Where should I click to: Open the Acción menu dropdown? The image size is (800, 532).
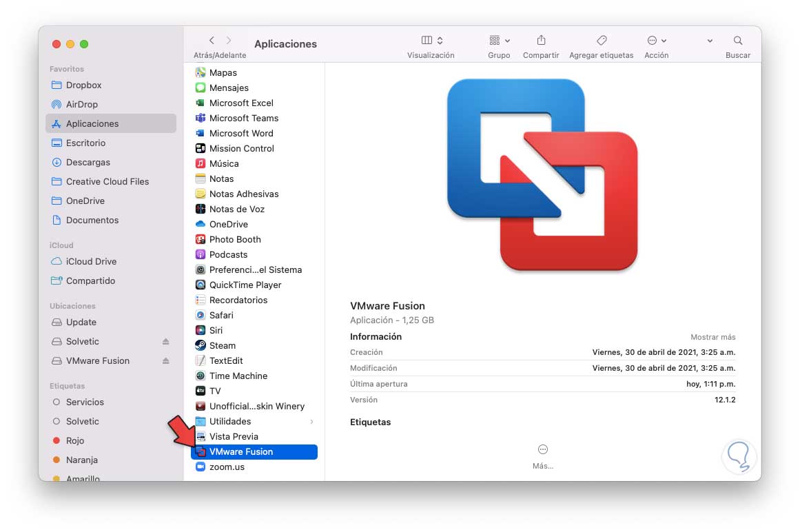(657, 40)
